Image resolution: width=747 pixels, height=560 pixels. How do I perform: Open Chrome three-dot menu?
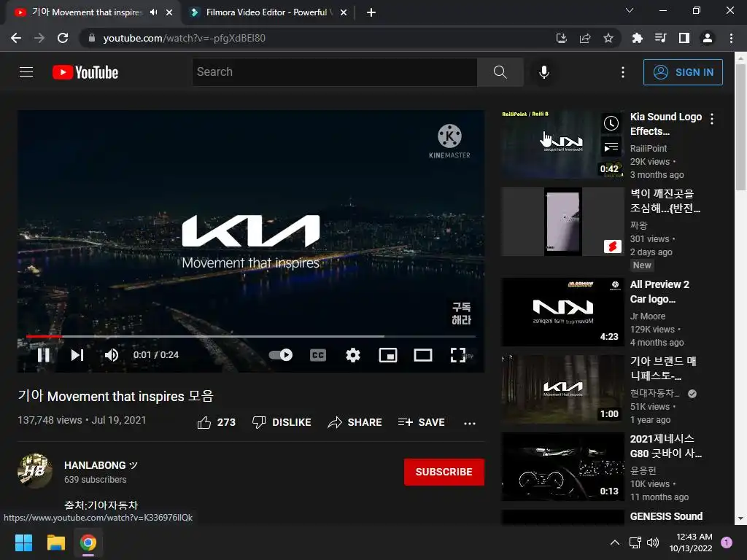[x=731, y=38]
